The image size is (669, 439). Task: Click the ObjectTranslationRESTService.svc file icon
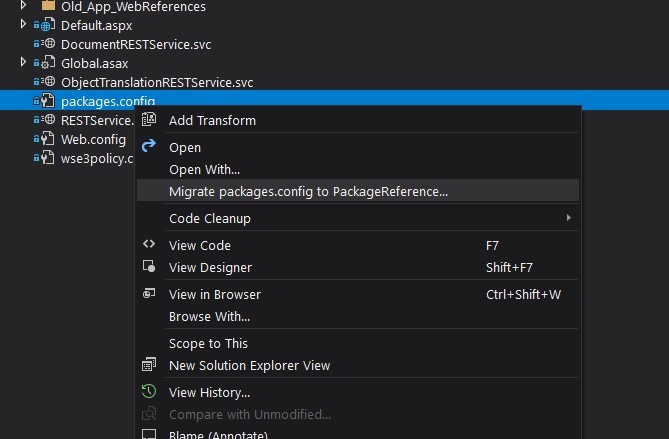[49, 81]
